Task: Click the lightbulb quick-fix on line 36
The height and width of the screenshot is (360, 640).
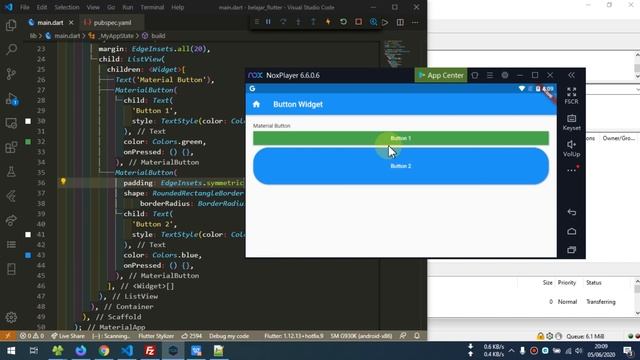Action: pos(63,182)
